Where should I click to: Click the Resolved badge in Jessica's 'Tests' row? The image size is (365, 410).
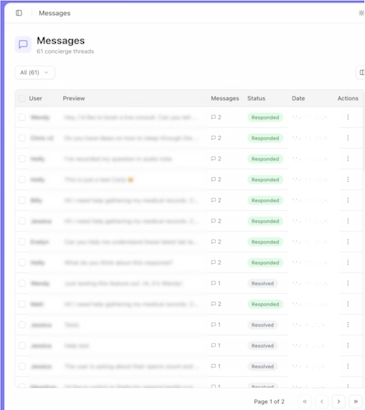tap(262, 325)
